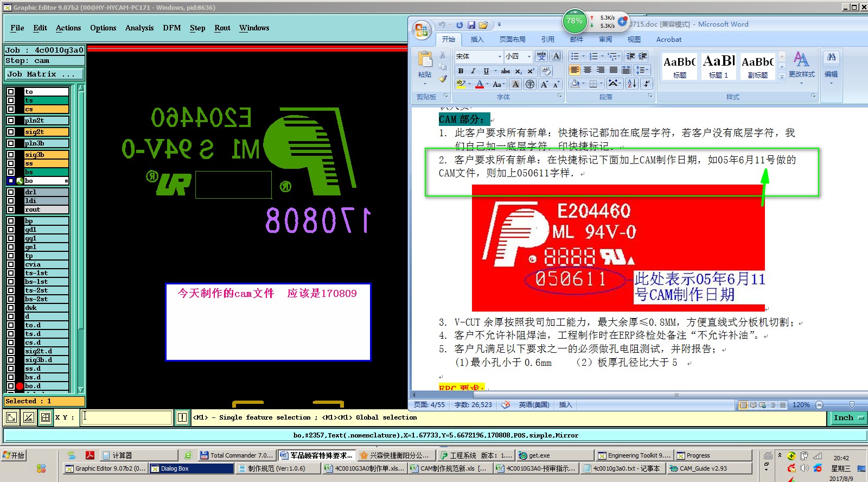Toggle checkbox for layer 'rout'

point(11,210)
